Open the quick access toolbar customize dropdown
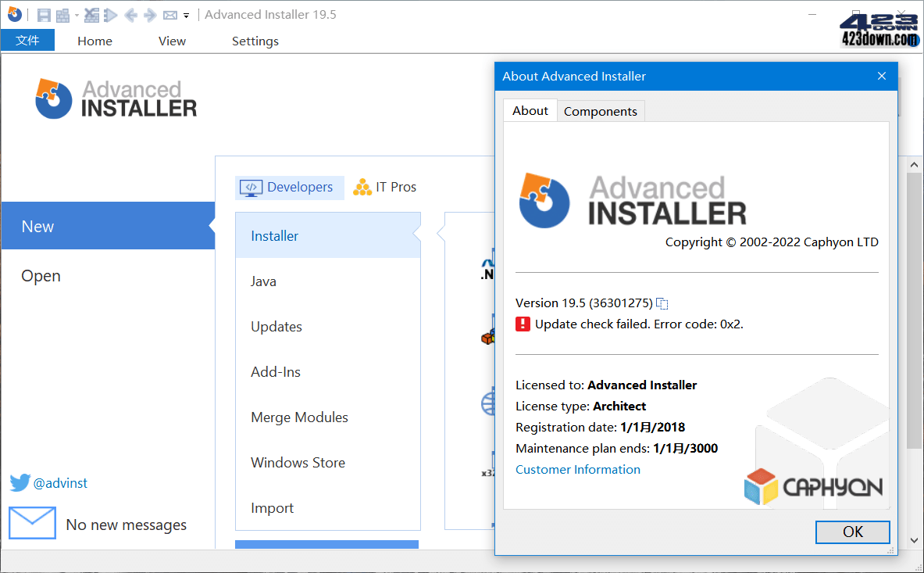Image resolution: width=924 pixels, height=573 pixels. pyautogui.click(x=187, y=15)
